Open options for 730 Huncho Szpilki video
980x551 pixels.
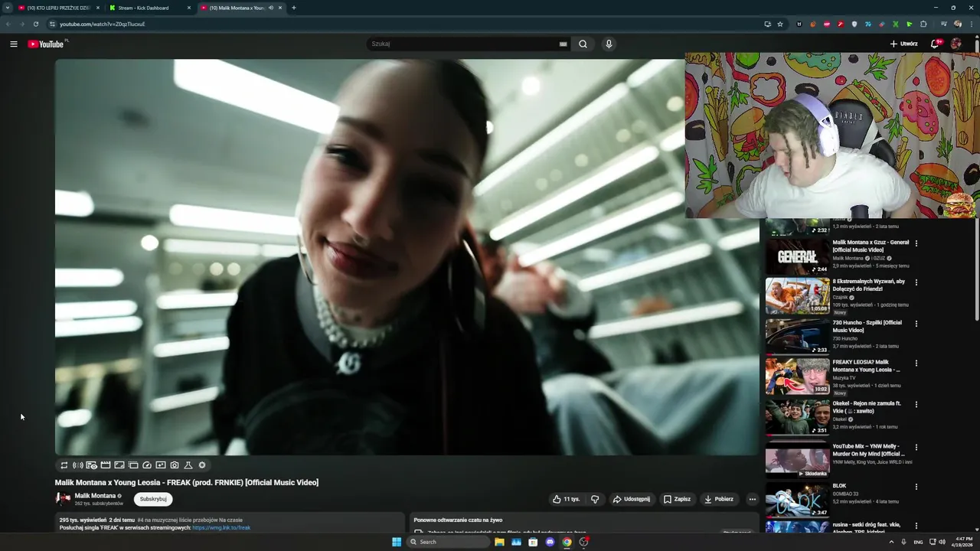pyautogui.click(x=916, y=324)
